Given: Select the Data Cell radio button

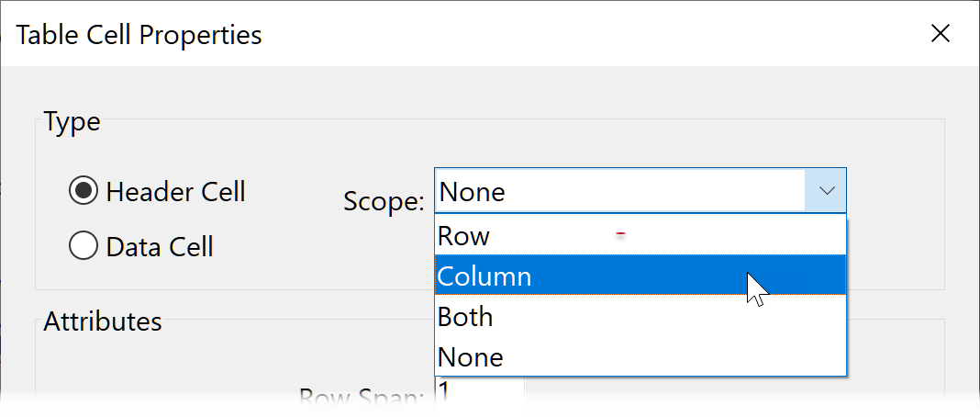Looking at the screenshot, I should coord(84,246).
